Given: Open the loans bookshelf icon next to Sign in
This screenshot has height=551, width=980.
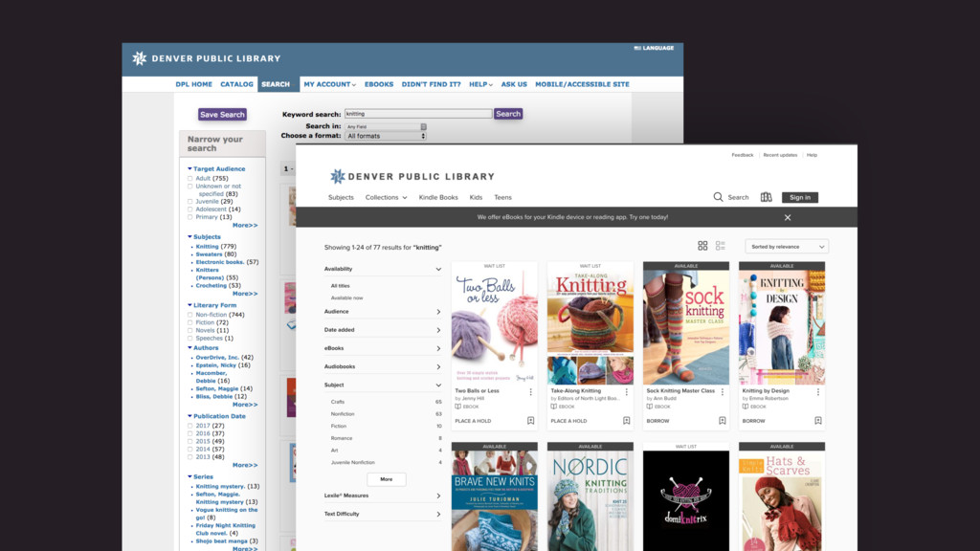Looking at the screenshot, I should [x=766, y=197].
